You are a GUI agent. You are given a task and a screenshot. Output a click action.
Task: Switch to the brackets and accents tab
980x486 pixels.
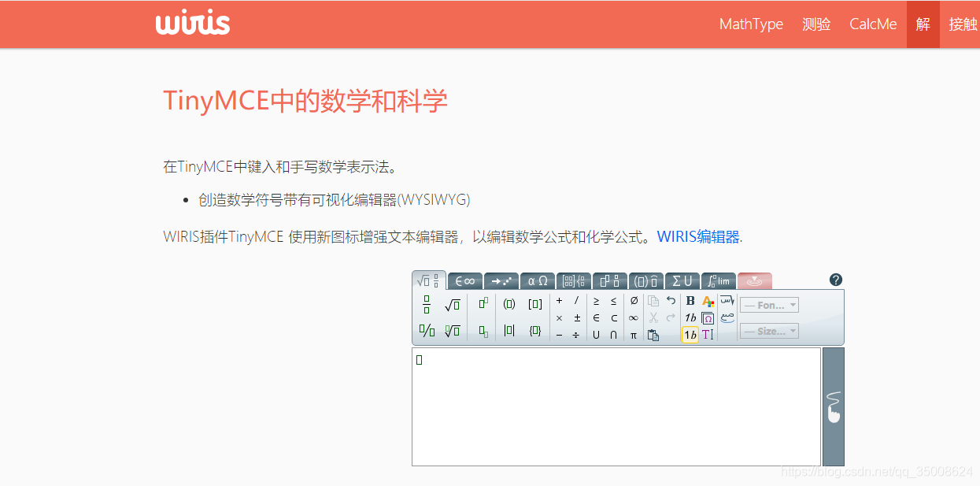pos(646,280)
